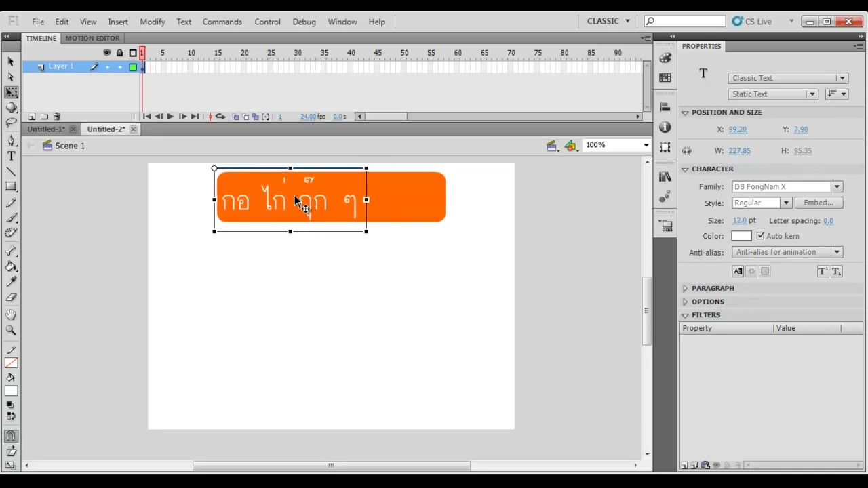Toggle Auto kern checkbox
Viewport: 868px width, 488px height.
coord(760,236)
